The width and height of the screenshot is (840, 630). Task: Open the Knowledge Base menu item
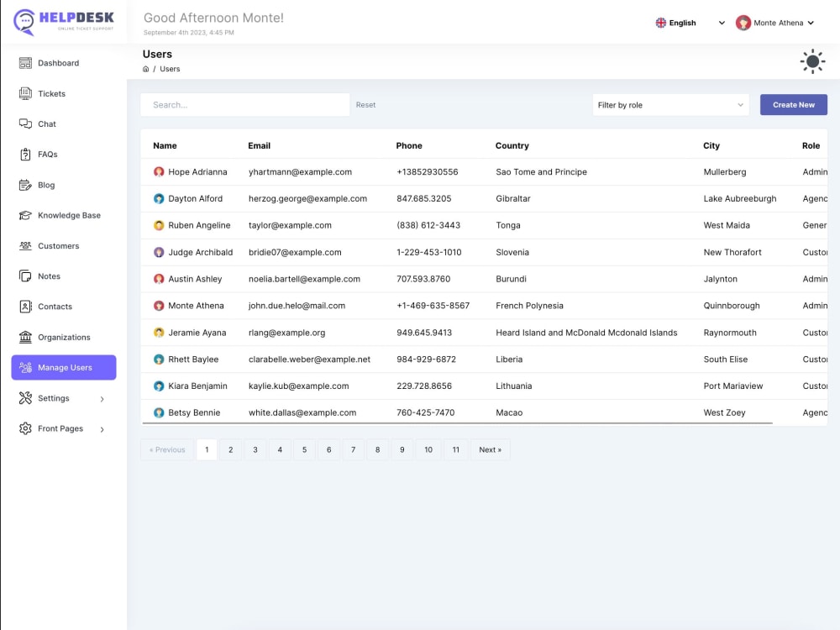click(x=64, y=215)
